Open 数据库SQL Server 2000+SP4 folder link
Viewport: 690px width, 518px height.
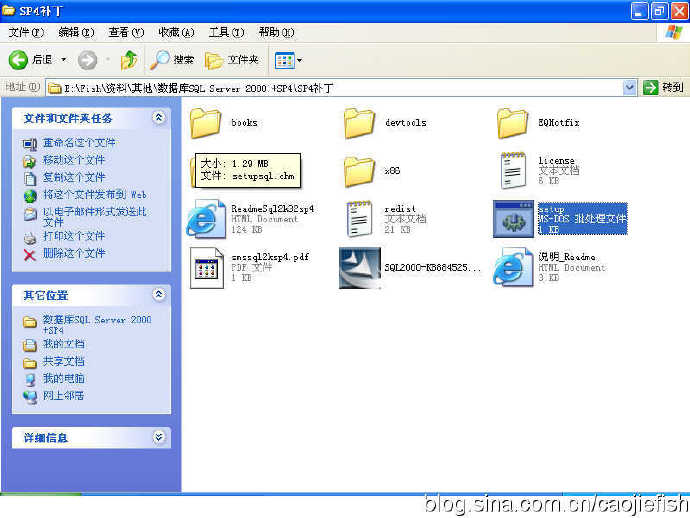coord(97,324)
